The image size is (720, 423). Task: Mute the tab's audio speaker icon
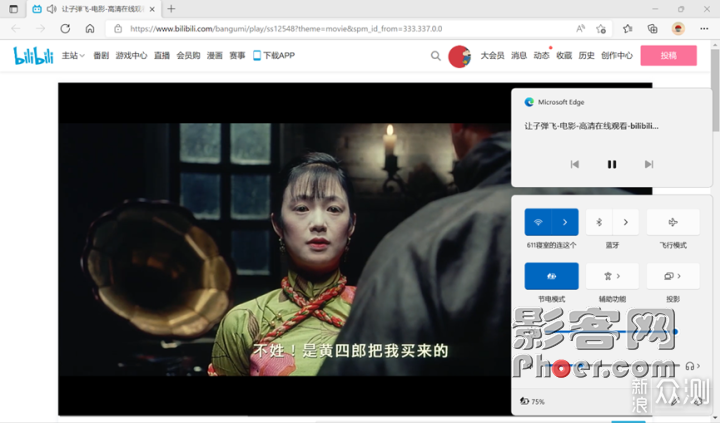click(51, 9)
